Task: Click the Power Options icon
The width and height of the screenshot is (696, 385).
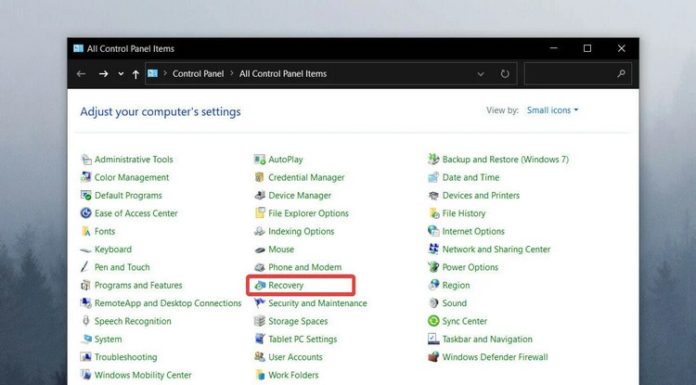Action: click(433, 267)
